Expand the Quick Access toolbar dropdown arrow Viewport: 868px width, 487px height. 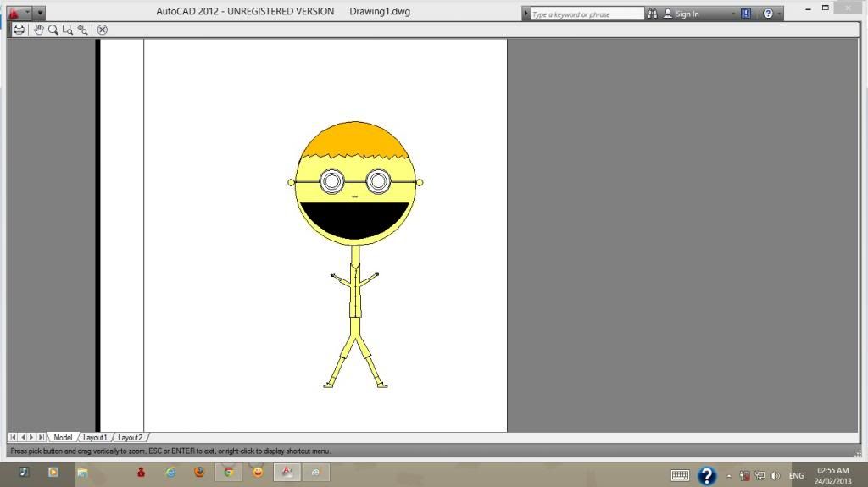coord(40,13)
